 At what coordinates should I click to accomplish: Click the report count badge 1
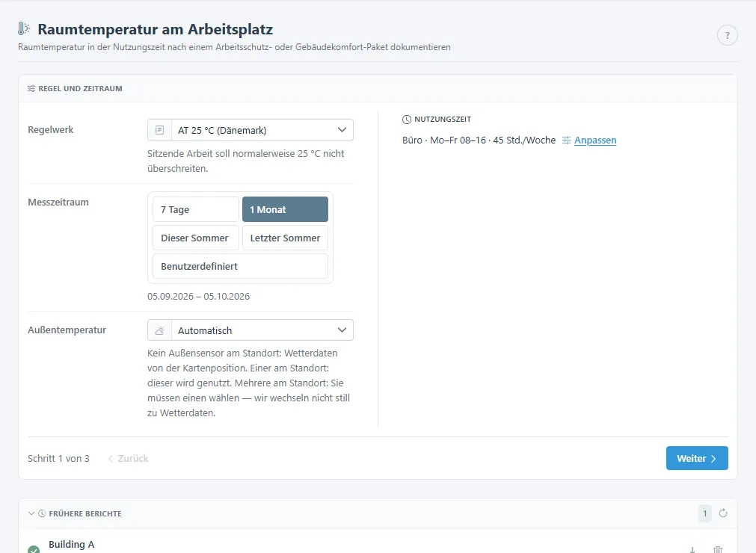click(704, 513)
